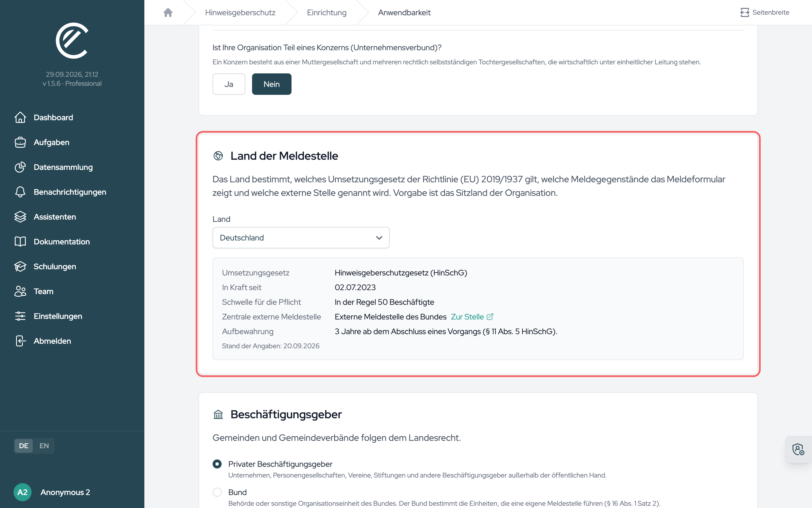Click In der Regel 50 Beschäftigte text
This screenshot has width=812, height=508.
pyautogui.click(x=384, y=302)
